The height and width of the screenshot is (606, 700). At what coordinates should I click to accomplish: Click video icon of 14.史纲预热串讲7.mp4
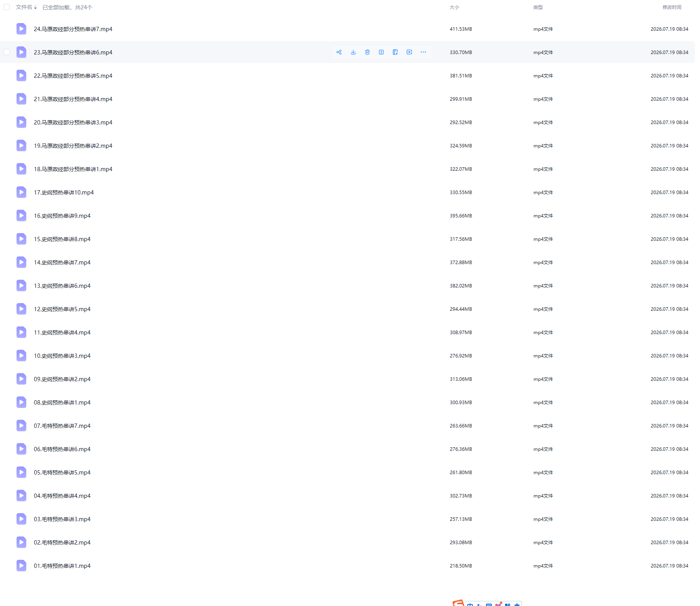[21, 262]
